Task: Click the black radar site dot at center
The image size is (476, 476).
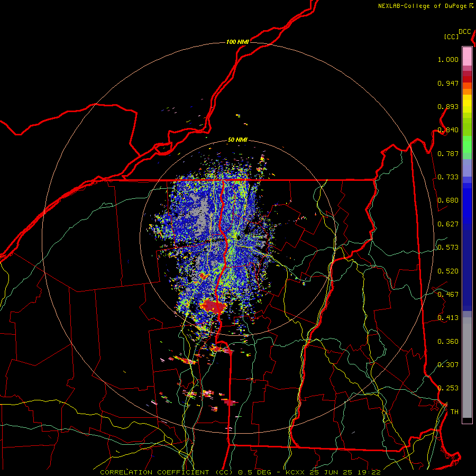Action: (x=239, y=237)
